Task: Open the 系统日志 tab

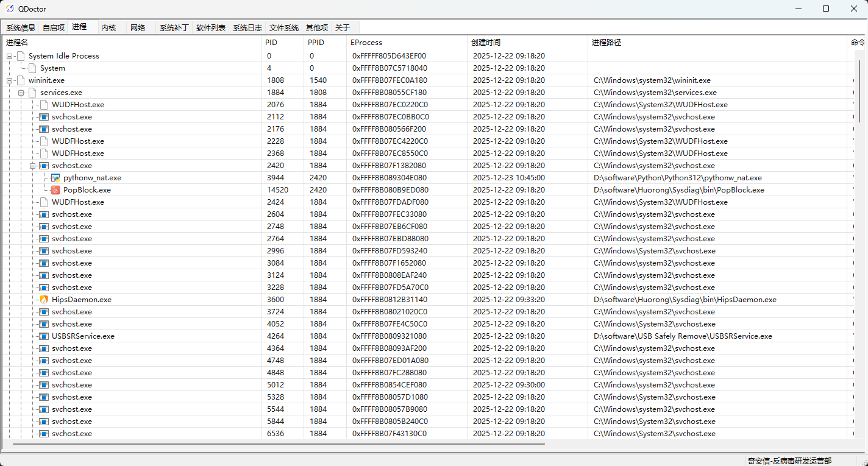Action: click(x=247, y=28)
